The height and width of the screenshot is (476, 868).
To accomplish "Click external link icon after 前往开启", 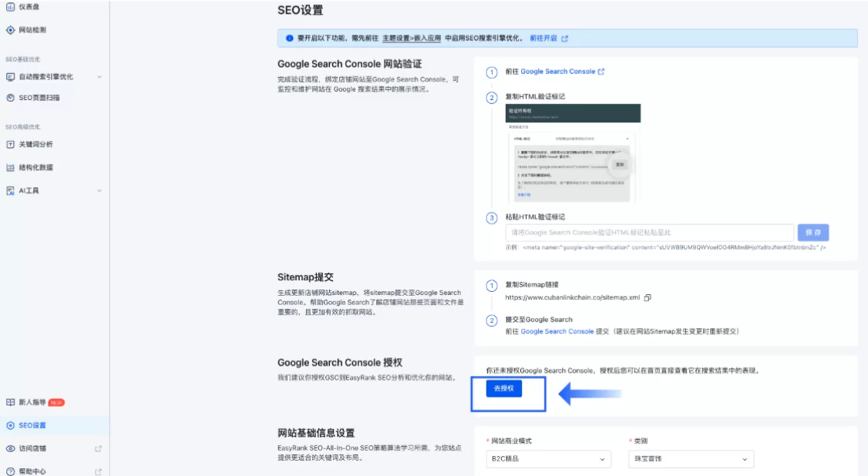I will [x=564, y=39].
